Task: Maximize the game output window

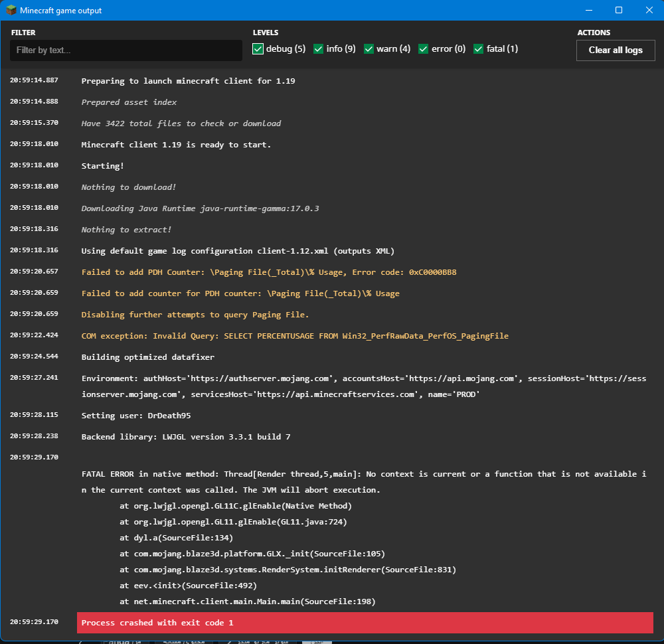Action: click(618, 11)
